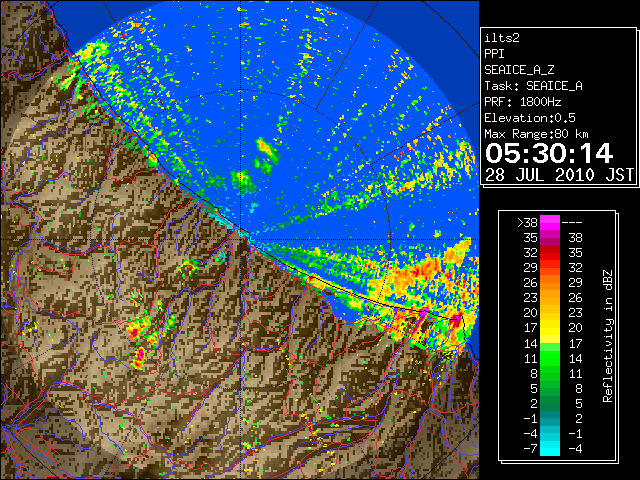The height and width of the screenshot is (480, 640).
Task: Click the small red echo cell on land near radar center
Action: (189, 267)
